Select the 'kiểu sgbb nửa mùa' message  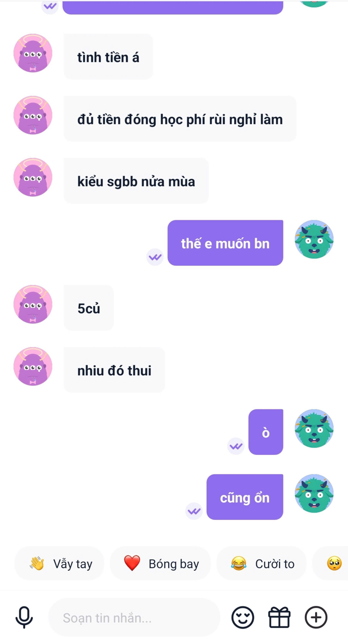click(x=136, y=181)
